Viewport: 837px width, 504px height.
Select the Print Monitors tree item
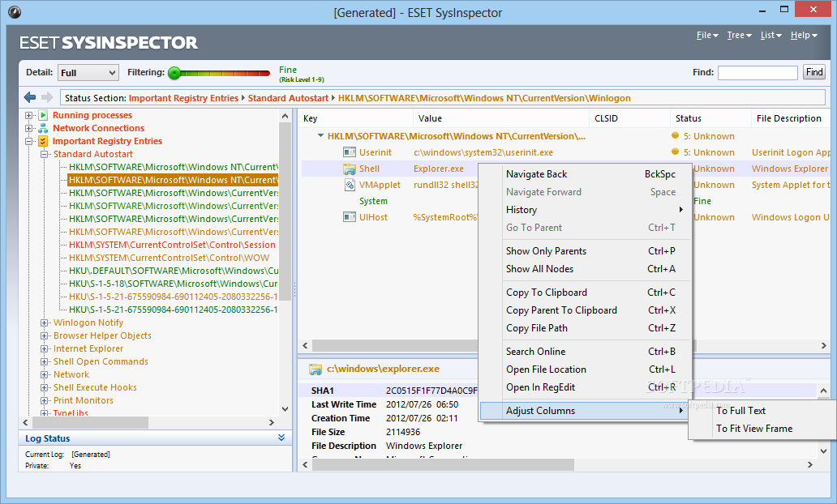tap(84, 400)
